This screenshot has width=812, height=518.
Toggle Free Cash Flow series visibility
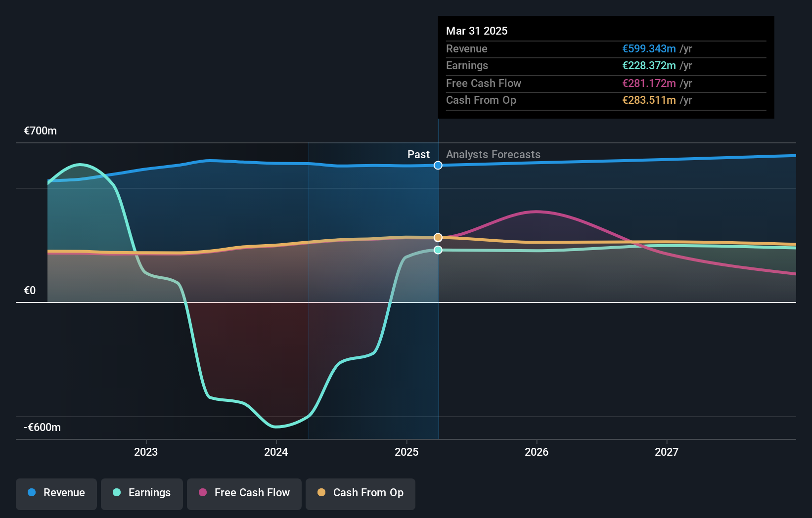click(x=244, y=493)
